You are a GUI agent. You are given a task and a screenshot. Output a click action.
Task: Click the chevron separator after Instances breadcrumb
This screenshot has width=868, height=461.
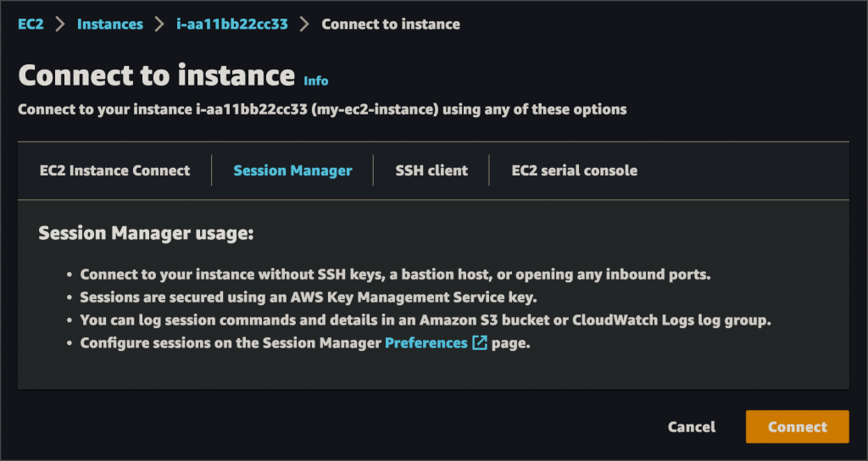[x=159, y=25]
